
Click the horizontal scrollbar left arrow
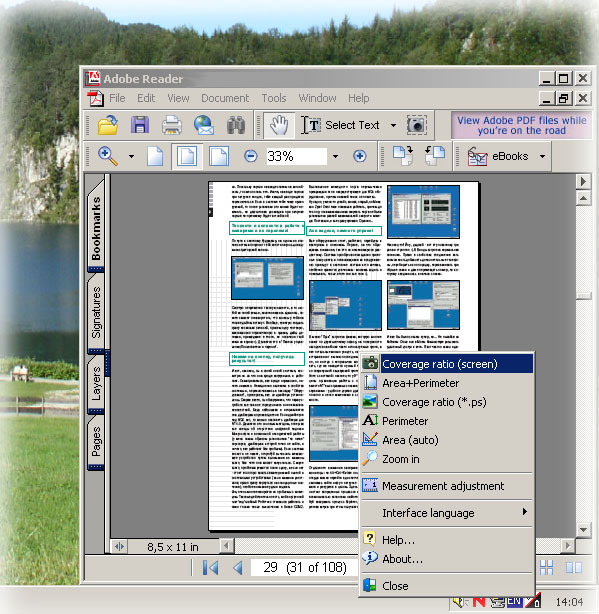[226, 546]
